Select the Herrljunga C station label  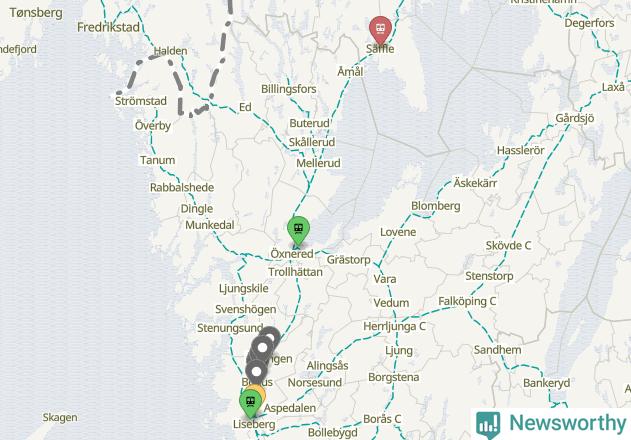394,326
